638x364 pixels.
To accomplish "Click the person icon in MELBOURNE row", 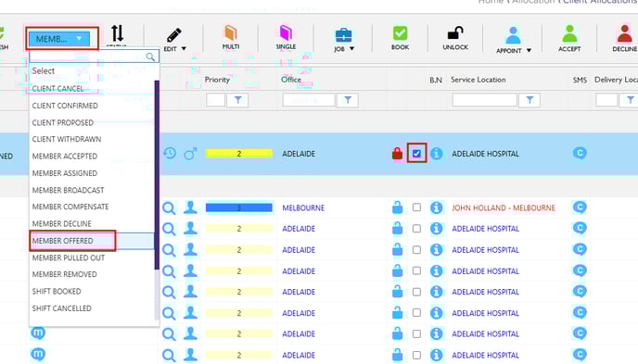I will [x=190, y=207].
